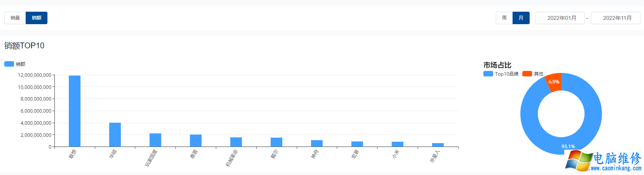Toggle the 其他 legend item
This screenshot has height=175, width=644.
pyautogui.click(x=533, y=74)
